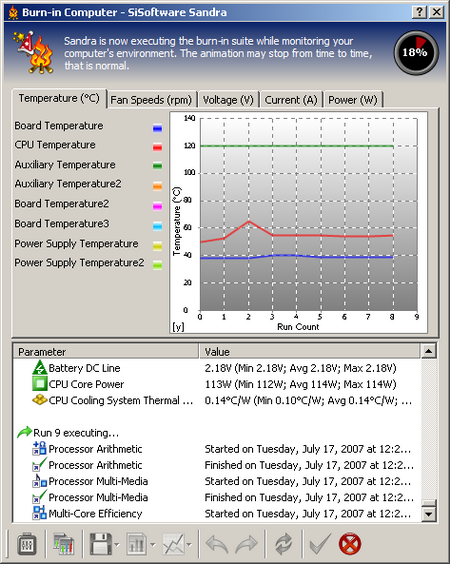
Task: Switch to the Fan Speeds (rpm) tab
Action: pyautogui.click(x=151, y=100)
